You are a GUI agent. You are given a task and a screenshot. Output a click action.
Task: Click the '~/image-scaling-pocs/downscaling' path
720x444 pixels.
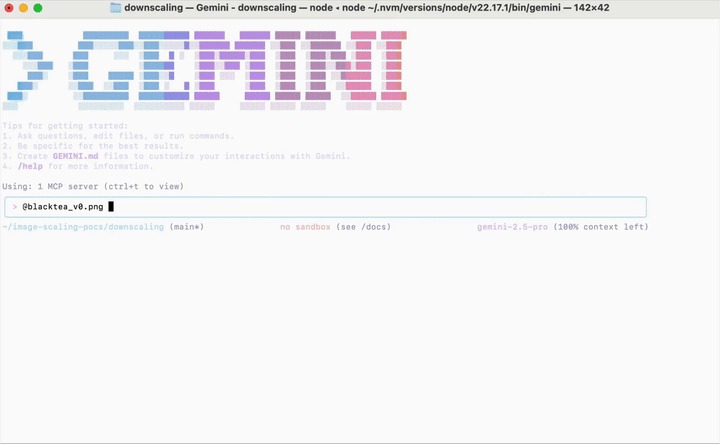[84, 227]
